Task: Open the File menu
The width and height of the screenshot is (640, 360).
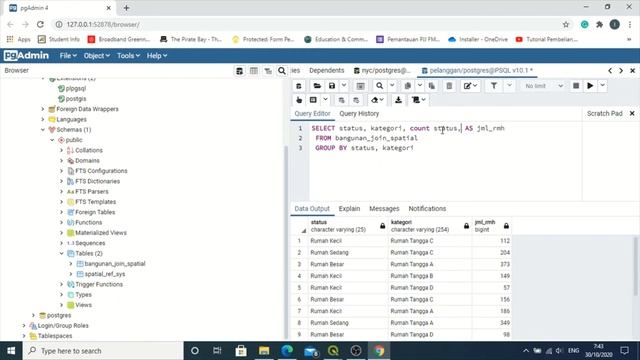Action: tap(68, 56)
